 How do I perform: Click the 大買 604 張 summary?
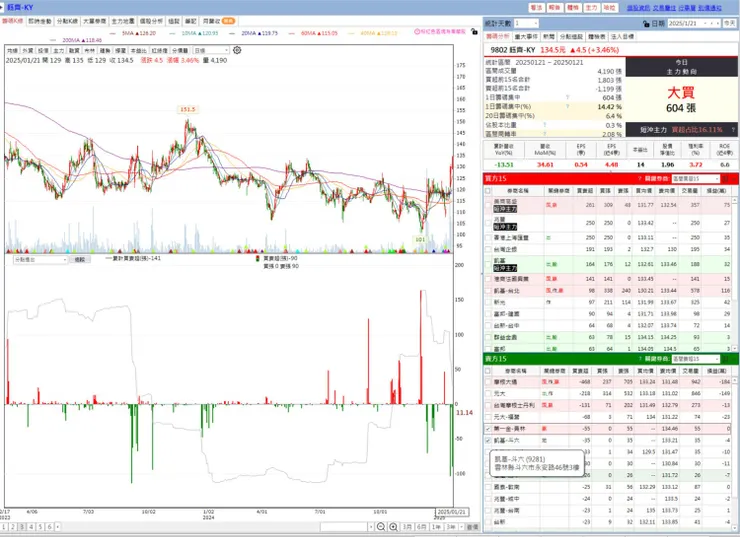[681, 100]
